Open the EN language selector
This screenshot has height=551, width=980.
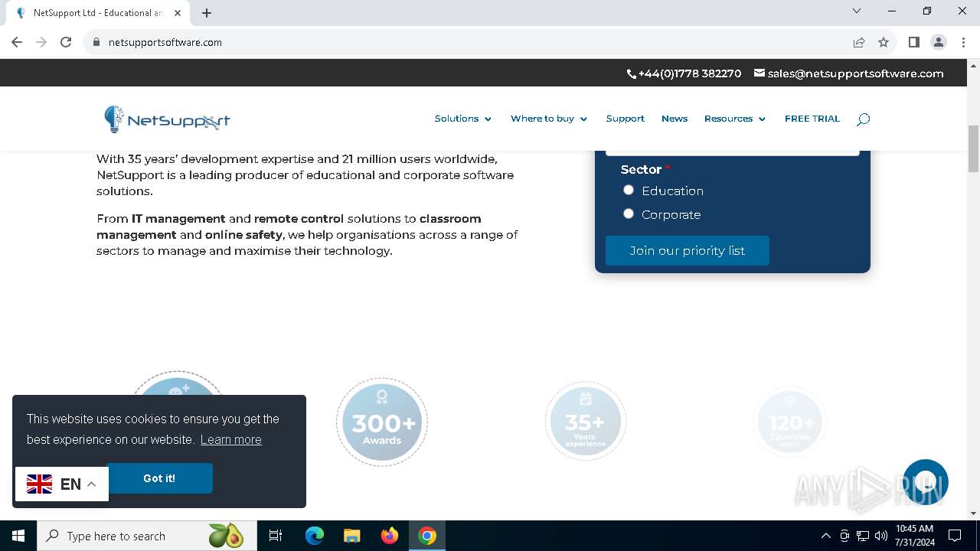(x=62, y=484)
